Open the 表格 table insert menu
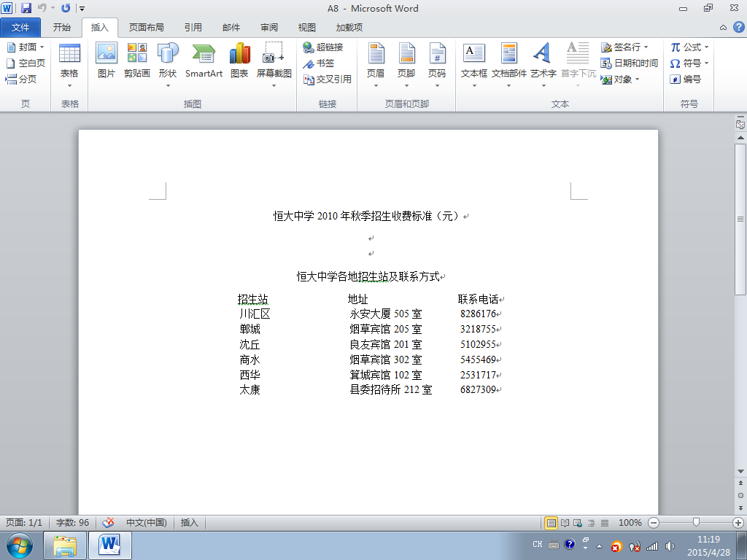The image size is (747, 560). coord(69,66)
